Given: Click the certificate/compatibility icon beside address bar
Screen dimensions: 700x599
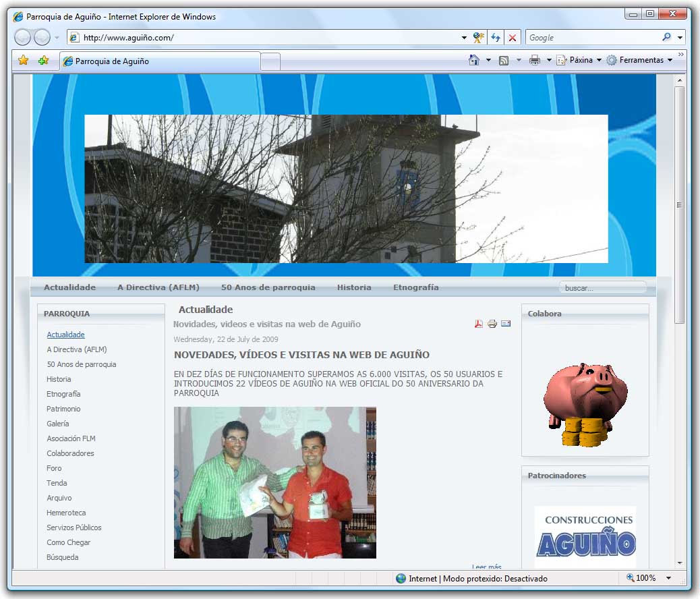Looking at the screenshot, I should [479, 38].
